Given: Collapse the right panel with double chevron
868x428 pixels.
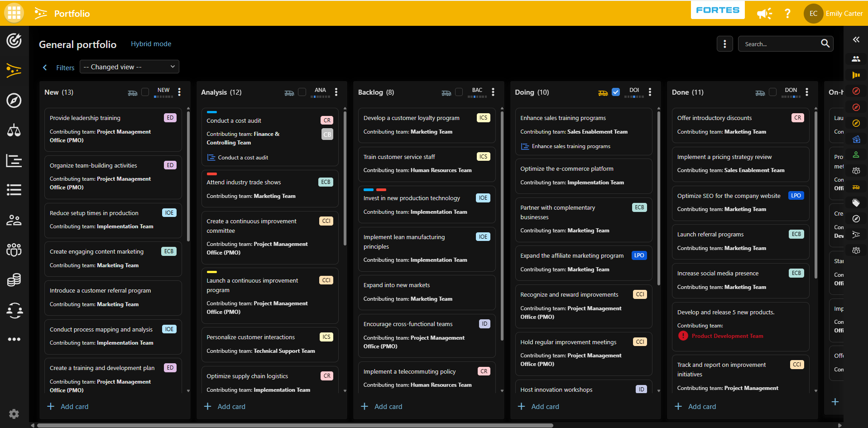Looking at the screenshot, I should click(x=856, y=39).
